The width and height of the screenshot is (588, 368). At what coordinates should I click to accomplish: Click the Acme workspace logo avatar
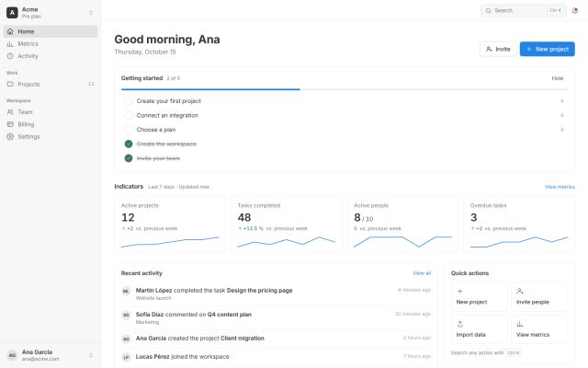coord(12,12)
